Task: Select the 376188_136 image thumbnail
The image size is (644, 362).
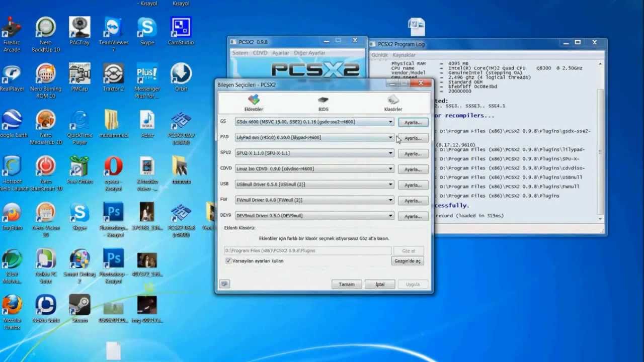Action: tap(147, 217)
